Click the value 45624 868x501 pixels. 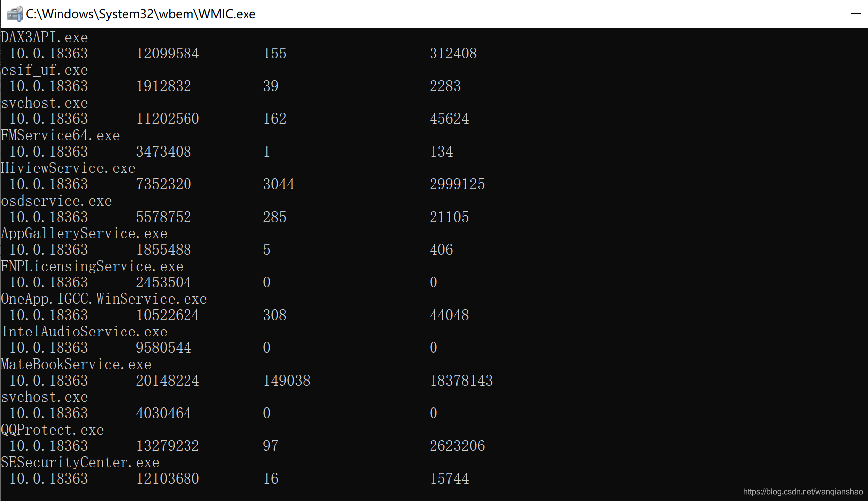(x=449, y=119)
